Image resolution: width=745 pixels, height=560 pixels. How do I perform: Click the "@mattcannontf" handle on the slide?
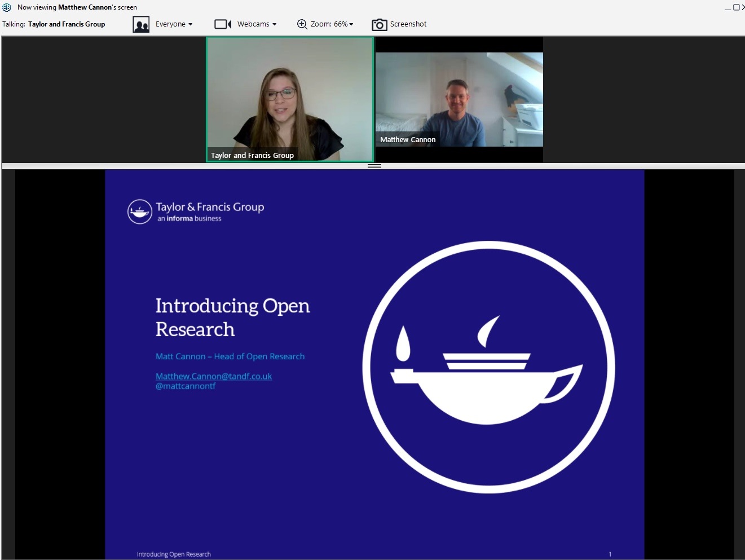(x=186, y=386)
